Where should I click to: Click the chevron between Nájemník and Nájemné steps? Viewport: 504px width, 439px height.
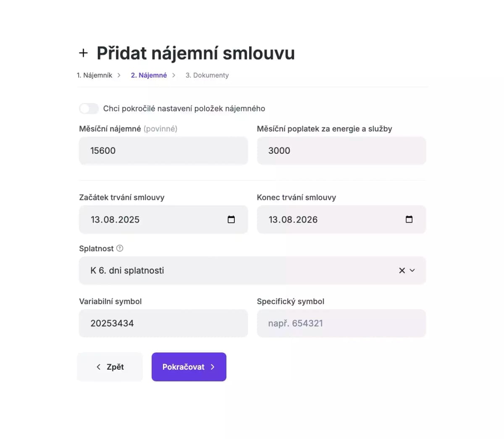(119, 75)
